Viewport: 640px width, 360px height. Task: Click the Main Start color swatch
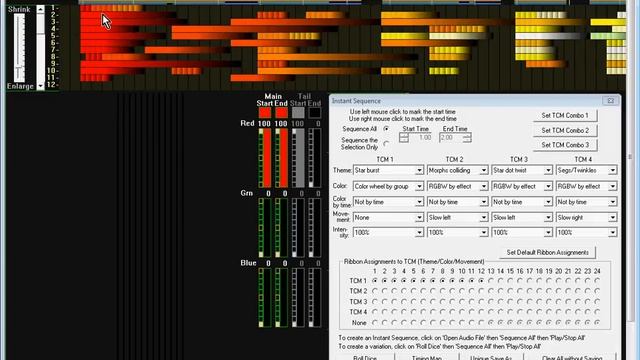(264, 113)
